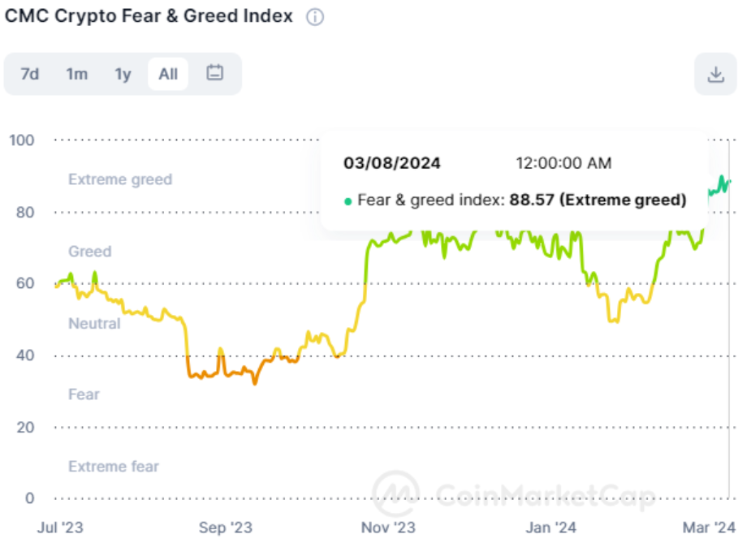Click the Extreme fear zone label
747x560 pixels.
[x=114, y=467]
